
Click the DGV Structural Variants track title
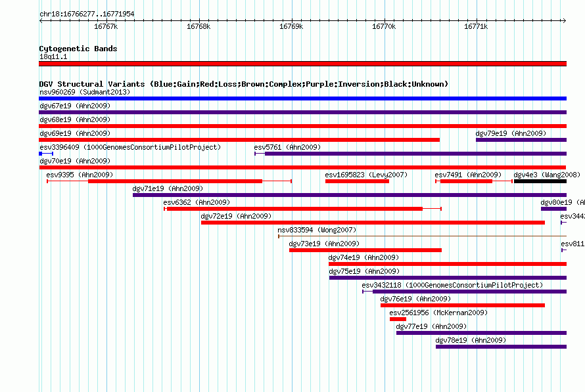click(244, 84)
